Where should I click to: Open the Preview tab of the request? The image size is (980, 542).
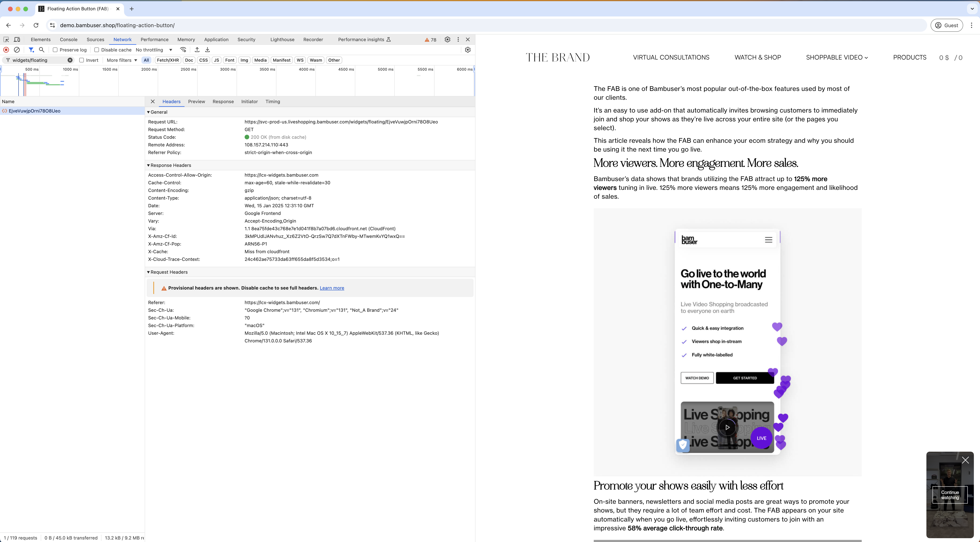[196, 102]
